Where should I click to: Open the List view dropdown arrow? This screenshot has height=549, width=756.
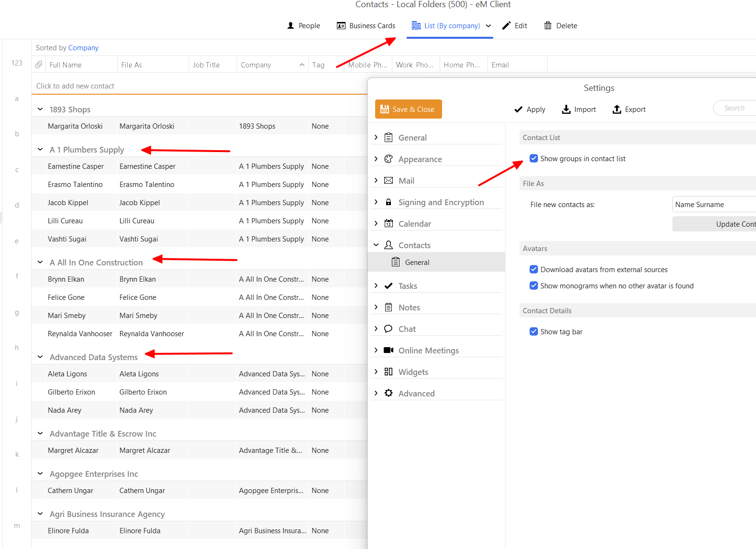(x=488, y=26)
